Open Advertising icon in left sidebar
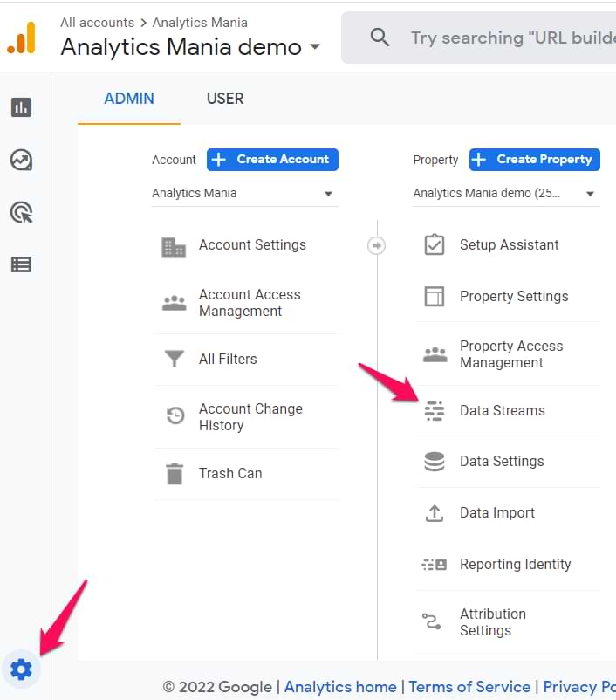Viewport: 616px width, 700px height. 21,212
